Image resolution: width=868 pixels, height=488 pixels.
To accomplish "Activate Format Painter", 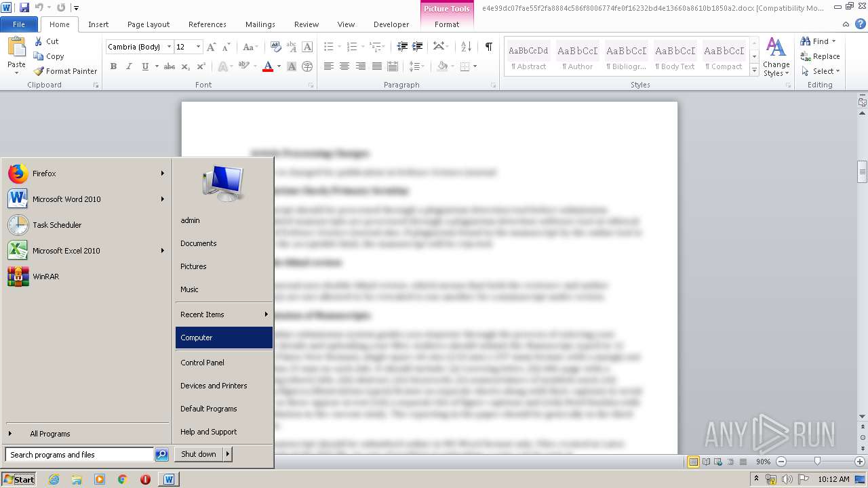I will (66, 71).
